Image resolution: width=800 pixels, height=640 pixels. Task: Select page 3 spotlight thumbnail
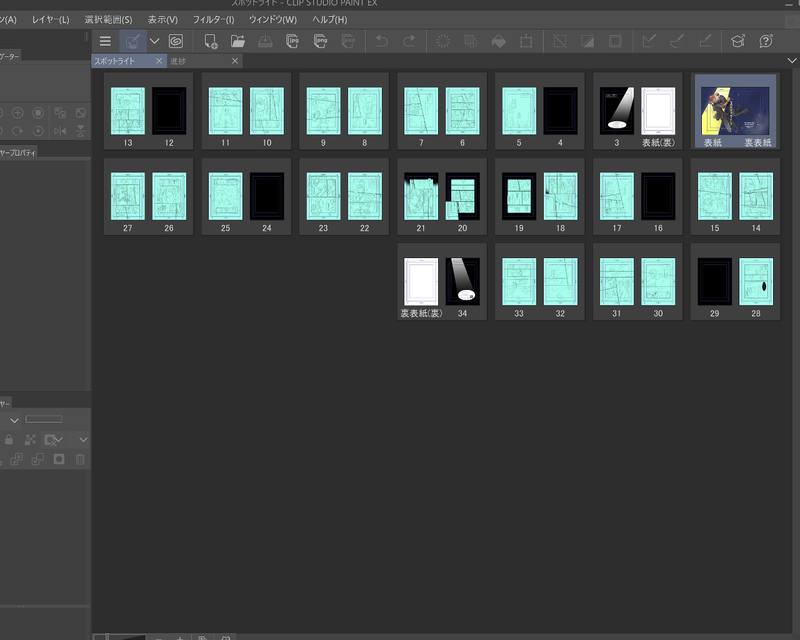617,111
